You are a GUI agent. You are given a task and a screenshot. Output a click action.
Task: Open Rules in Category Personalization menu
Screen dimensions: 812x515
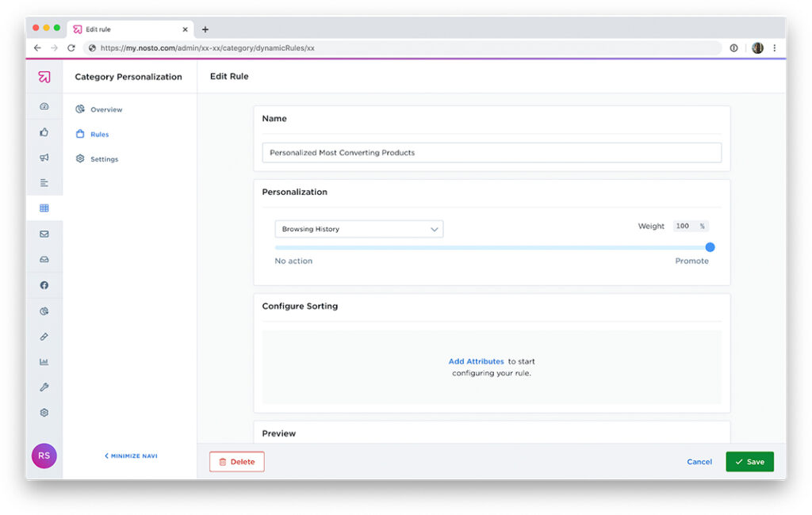pyautogui.click(x=93, y=134)
